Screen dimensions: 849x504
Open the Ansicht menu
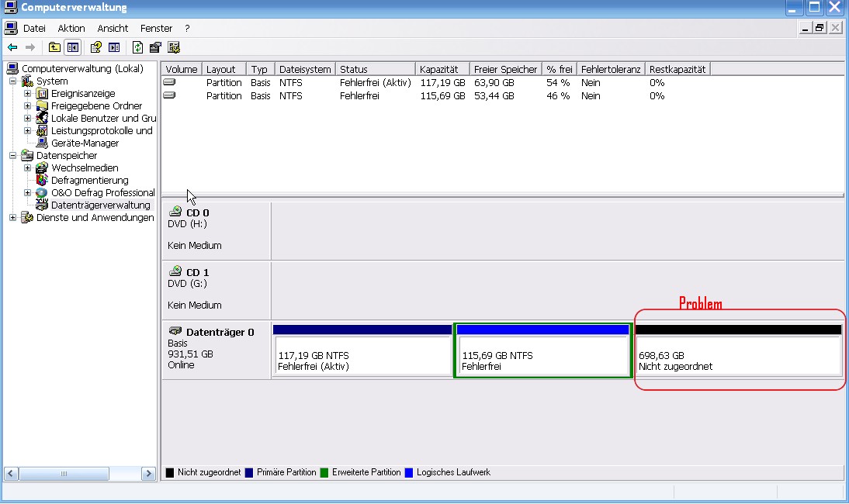pyautogui.click(x=113, y=29)
